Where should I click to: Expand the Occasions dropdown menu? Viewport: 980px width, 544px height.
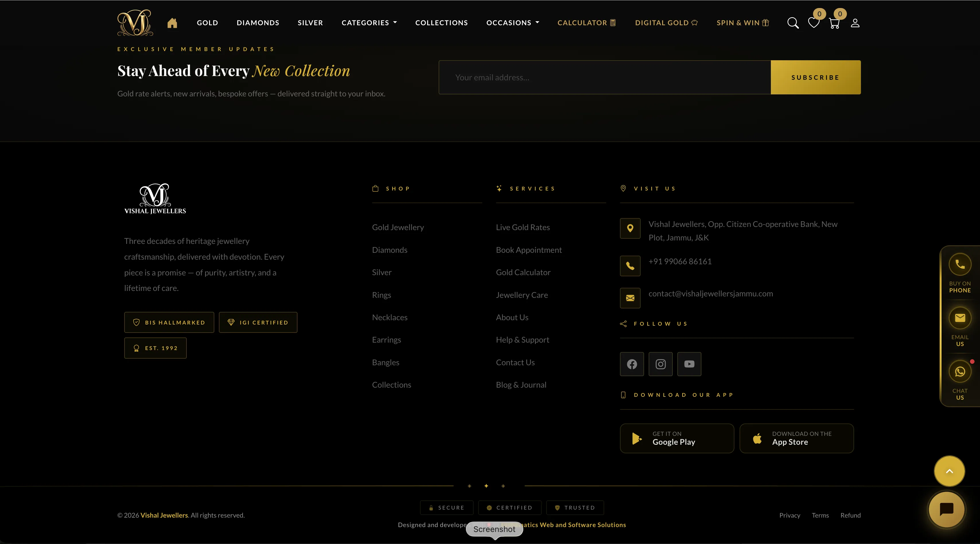[513, 23]
